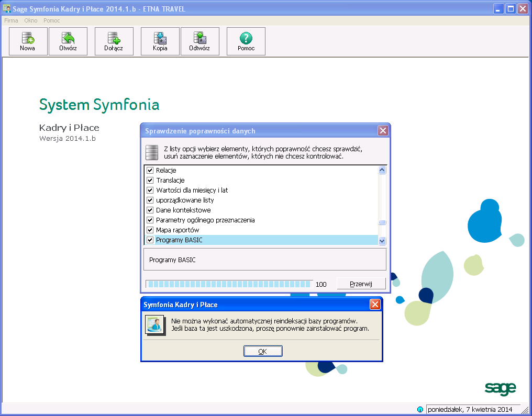
Task: Uncheck the Relacje checkbox
Action: click(150, 170)
